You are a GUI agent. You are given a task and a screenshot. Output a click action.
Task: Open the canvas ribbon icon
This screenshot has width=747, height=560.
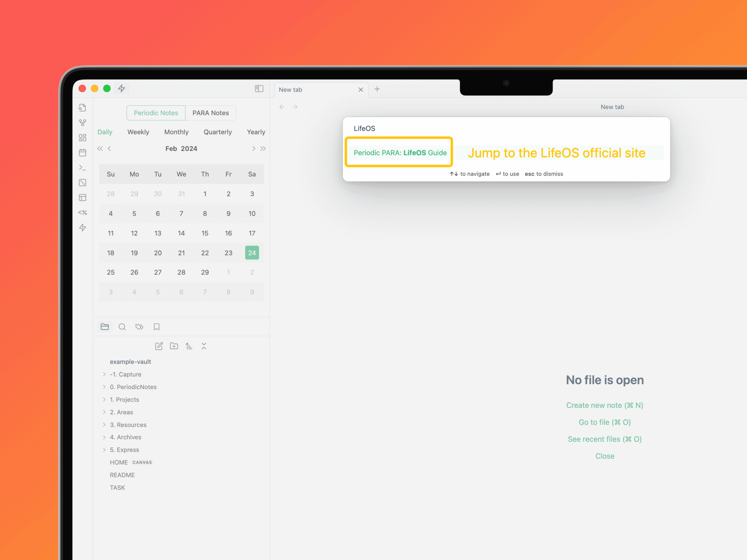click(82, 138)
